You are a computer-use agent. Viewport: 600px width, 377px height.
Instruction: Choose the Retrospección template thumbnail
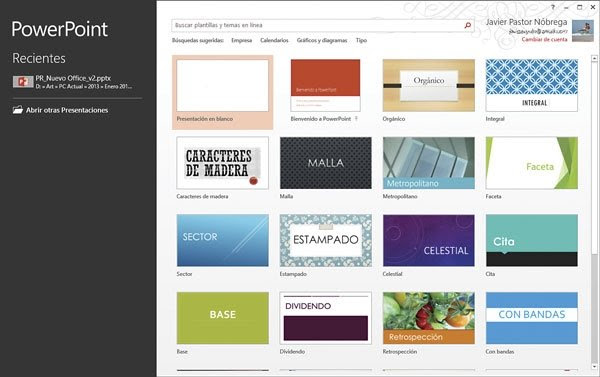coord(429,318)
